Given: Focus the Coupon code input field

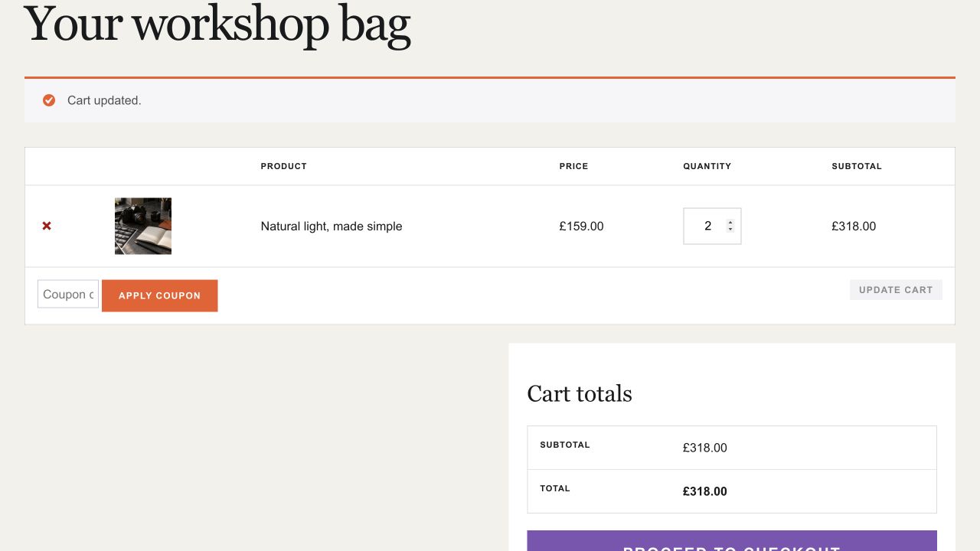Looking at the screenshot, I should (x=68, y=294).
